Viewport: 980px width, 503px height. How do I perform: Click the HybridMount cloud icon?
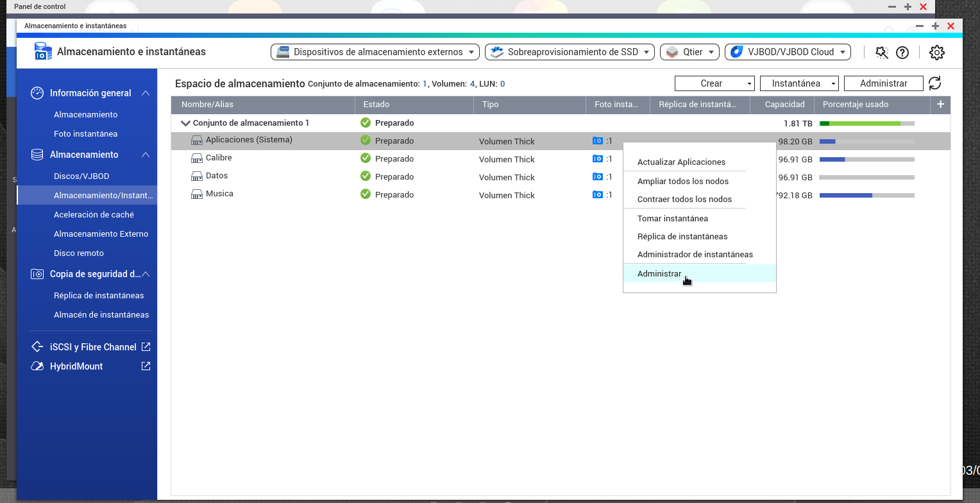click(38, 366)
